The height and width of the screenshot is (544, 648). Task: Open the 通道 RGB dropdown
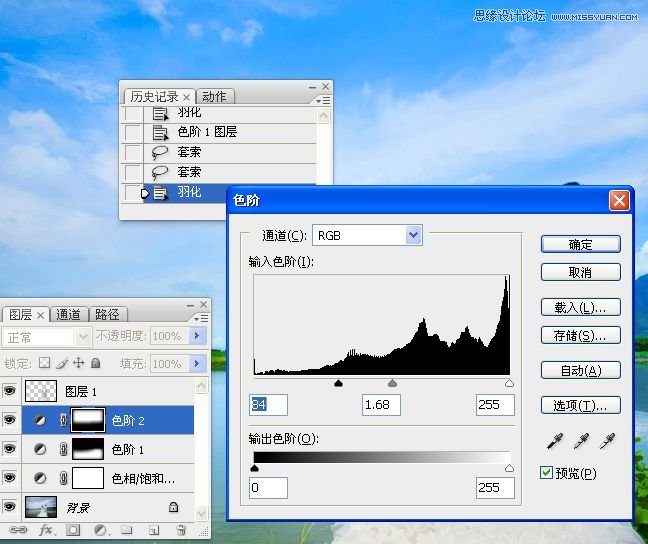(x=413, y=235)
